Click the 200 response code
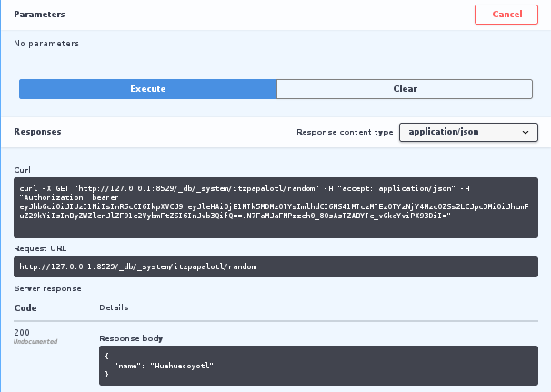Image resolution: width=551 pixels, height=392 pixels. coord(22,332)
